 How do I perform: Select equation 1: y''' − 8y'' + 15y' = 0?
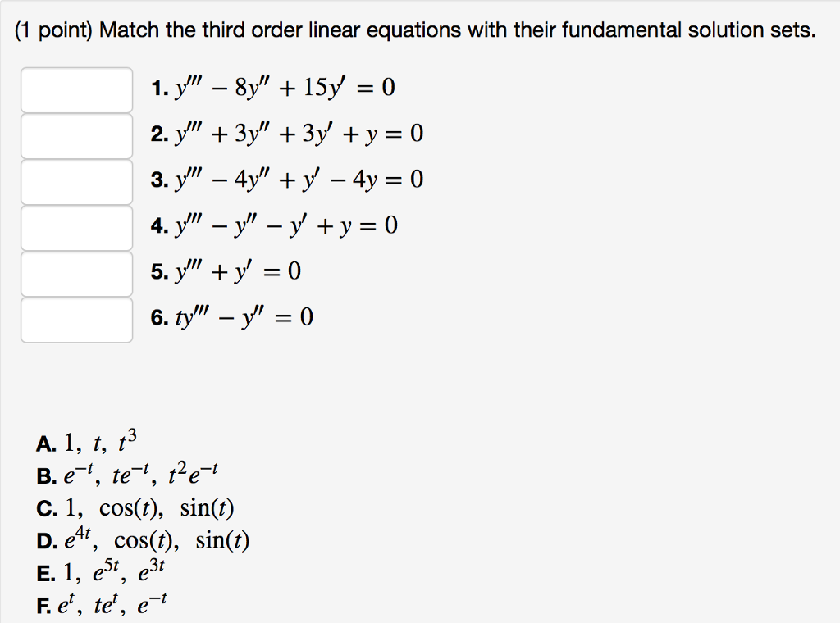(x=272, y=87)
